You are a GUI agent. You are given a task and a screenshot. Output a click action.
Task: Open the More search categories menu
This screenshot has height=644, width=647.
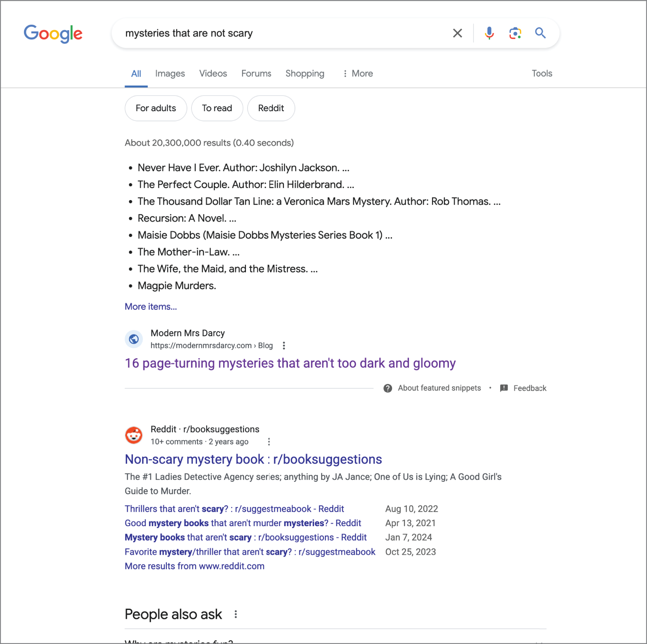[357, 73]
